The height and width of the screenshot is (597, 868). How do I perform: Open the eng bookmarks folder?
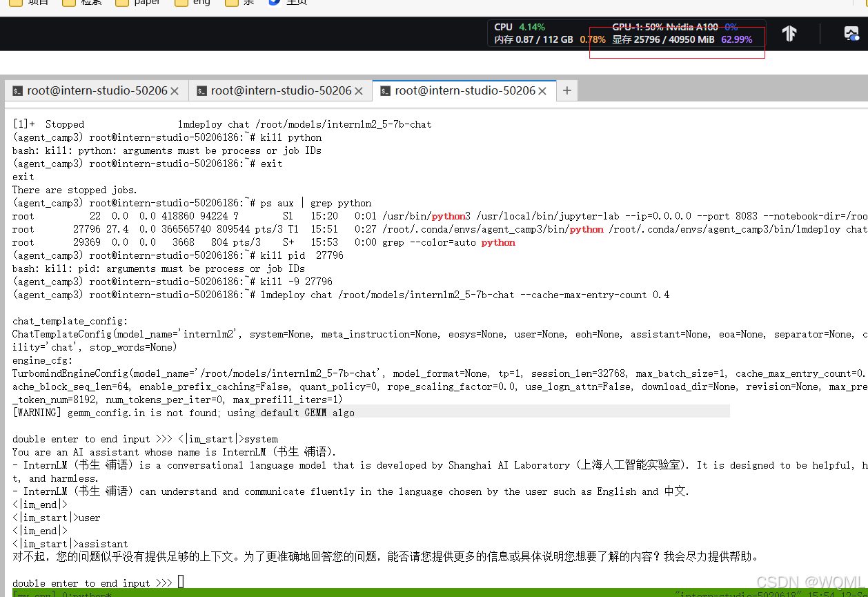pos(193,3)
